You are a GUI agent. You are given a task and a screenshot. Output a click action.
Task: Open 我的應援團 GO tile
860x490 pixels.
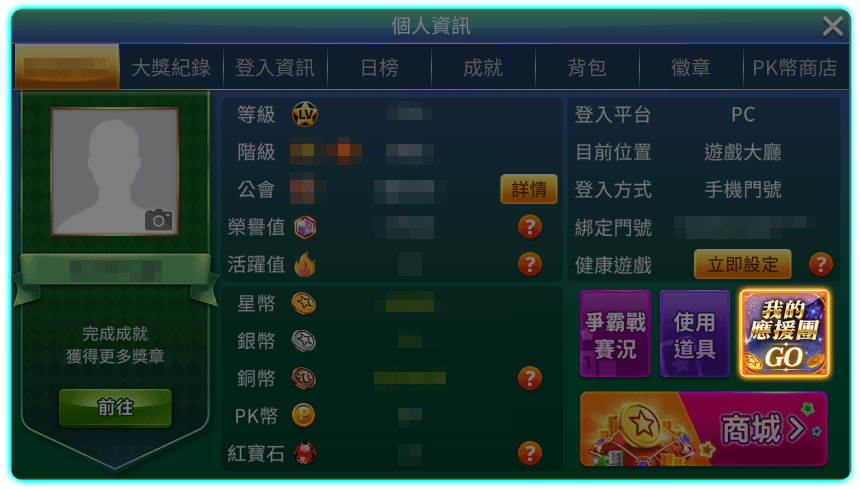(x=784, y=334)
